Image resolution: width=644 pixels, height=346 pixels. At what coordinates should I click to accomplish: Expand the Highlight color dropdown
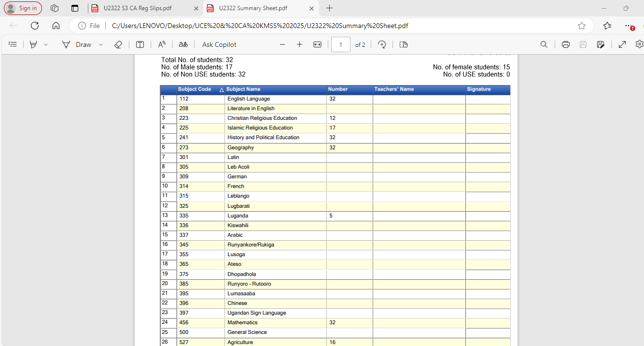[x=45, y=44]
